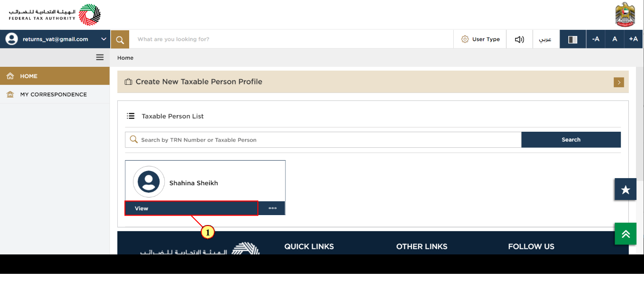Click the Home breadcrumb
The width and height of the screenshot is (644, 307).
tap(125, 58)
